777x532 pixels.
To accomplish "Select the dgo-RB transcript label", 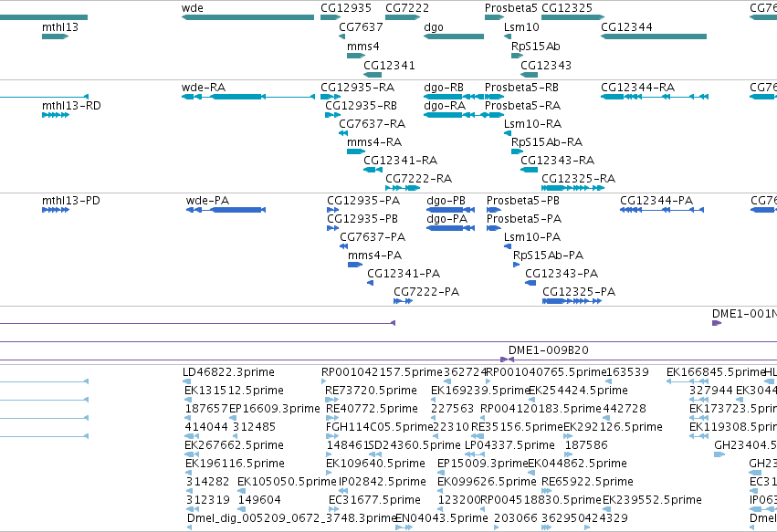I will tap(444, 88).
